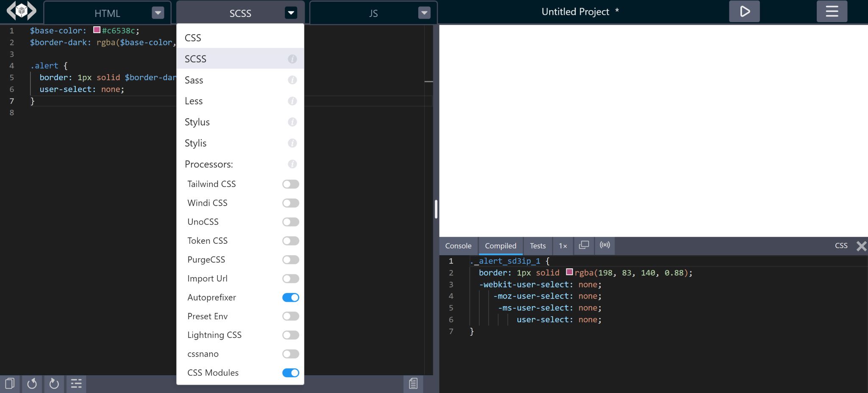Click the LiveCodes logo icon
The image size is (868, 393).
point(21,11)
